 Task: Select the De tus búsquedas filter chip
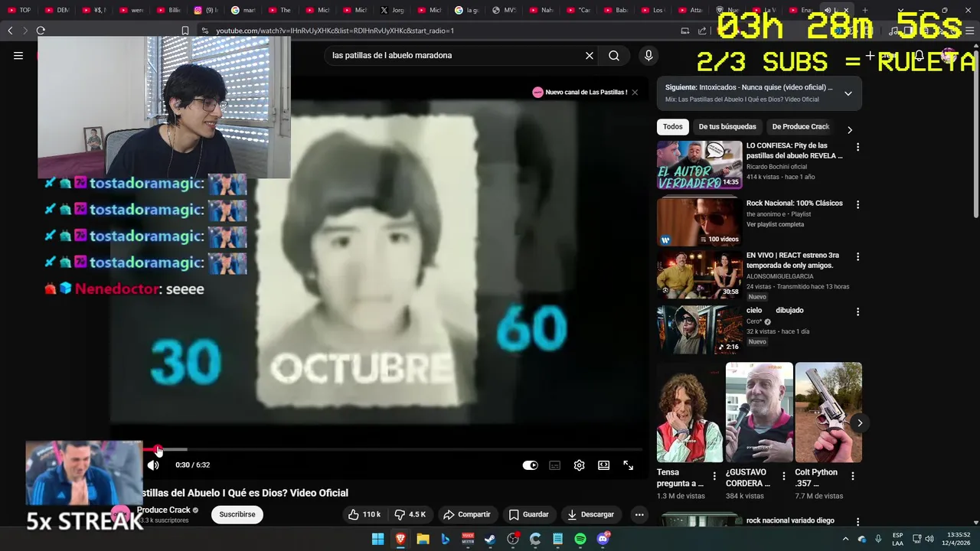tap(727, 126)
